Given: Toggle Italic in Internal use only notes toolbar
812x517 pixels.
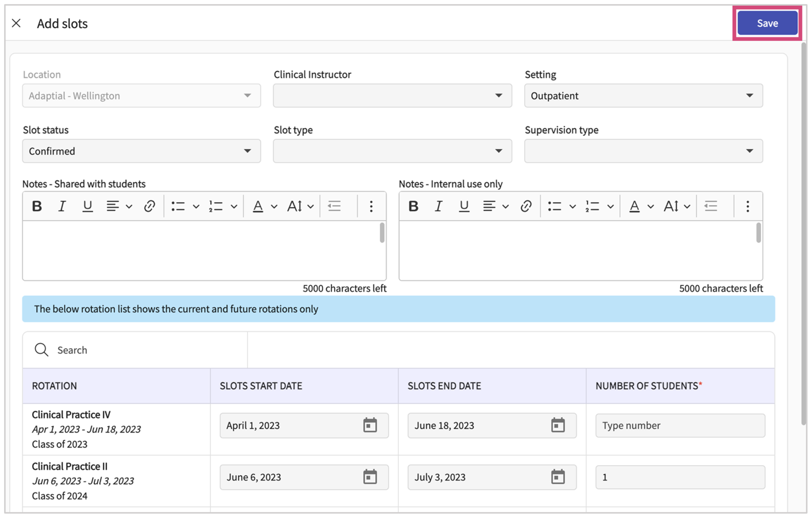Looking at the screenshot, I should (x=438, y=206).
